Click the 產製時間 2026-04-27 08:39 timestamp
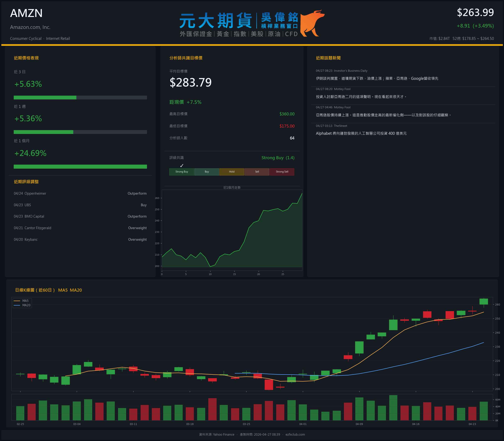Screen dimensions: 504x441 [x=260, y=434]
